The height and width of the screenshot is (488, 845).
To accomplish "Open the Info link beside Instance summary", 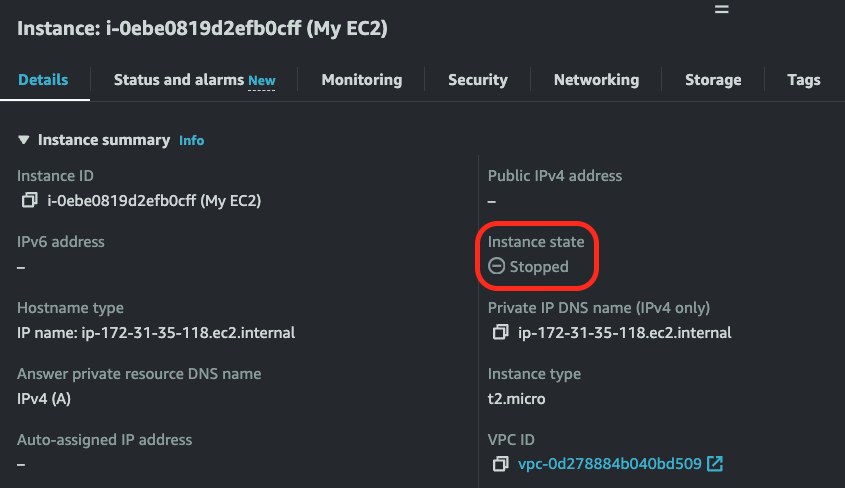I will pos(191,141).
